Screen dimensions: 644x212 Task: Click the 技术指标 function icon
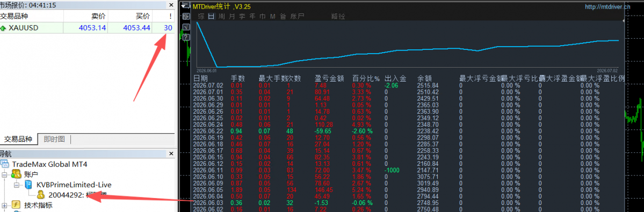coord(16,205)
